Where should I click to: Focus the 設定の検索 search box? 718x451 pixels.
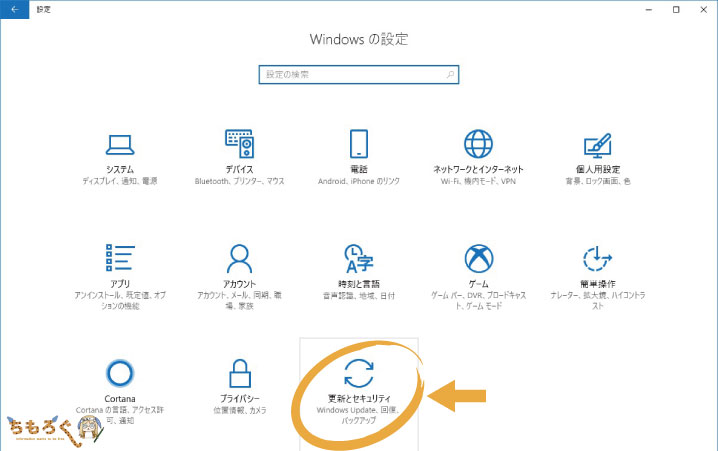click(x=359, y=75)
